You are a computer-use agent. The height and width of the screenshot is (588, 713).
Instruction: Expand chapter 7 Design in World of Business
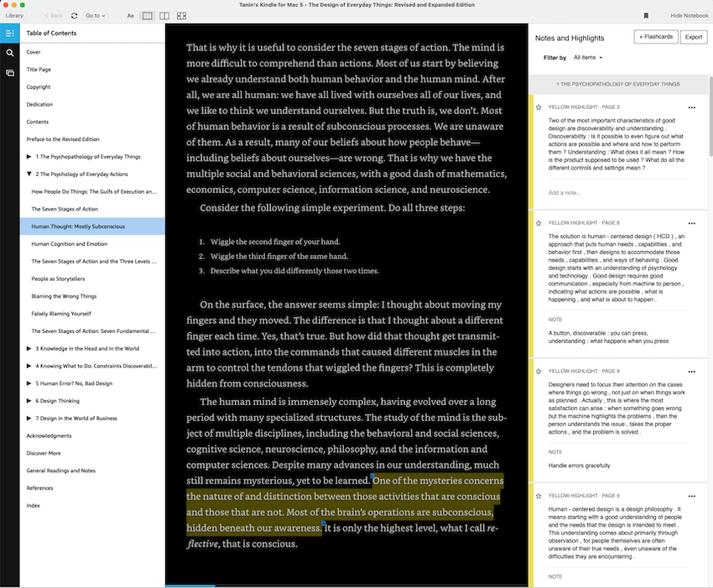point(29,418)
